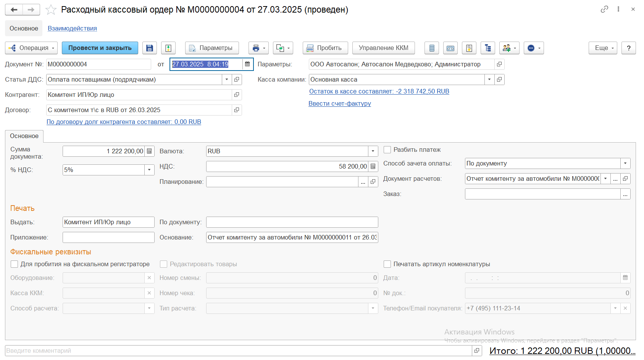Click Выдать recipient input field
The height and width of the screenshot is (360, 644).
[108, 222]
